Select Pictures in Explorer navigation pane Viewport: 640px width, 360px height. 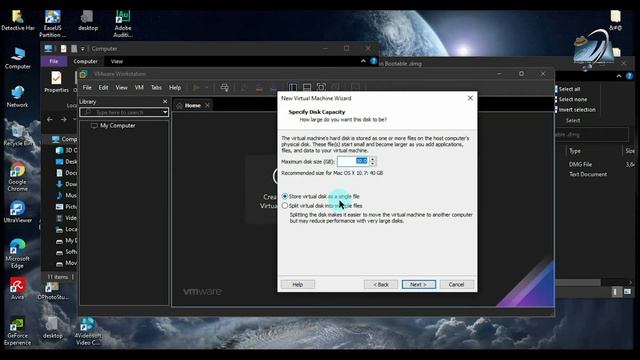coord(66,207)
